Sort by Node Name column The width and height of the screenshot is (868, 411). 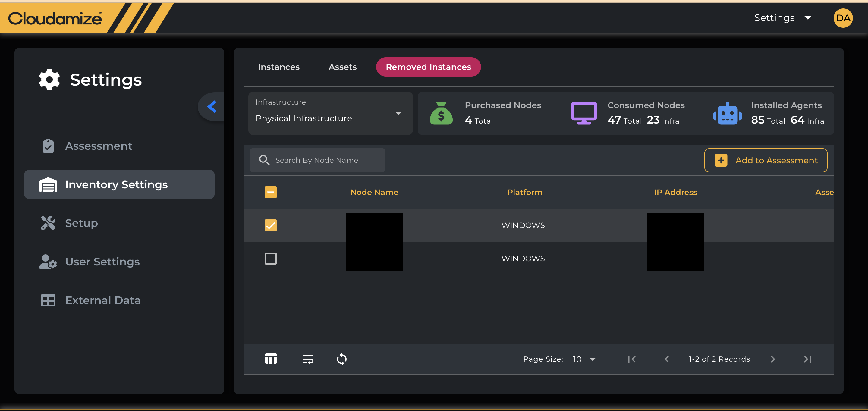click(x=374, y=192)
